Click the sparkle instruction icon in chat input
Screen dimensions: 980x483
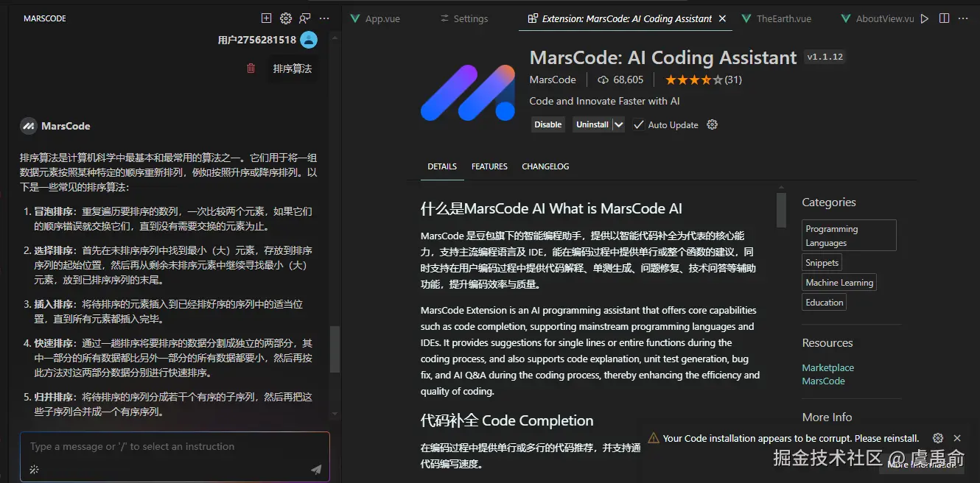[34, 469]
